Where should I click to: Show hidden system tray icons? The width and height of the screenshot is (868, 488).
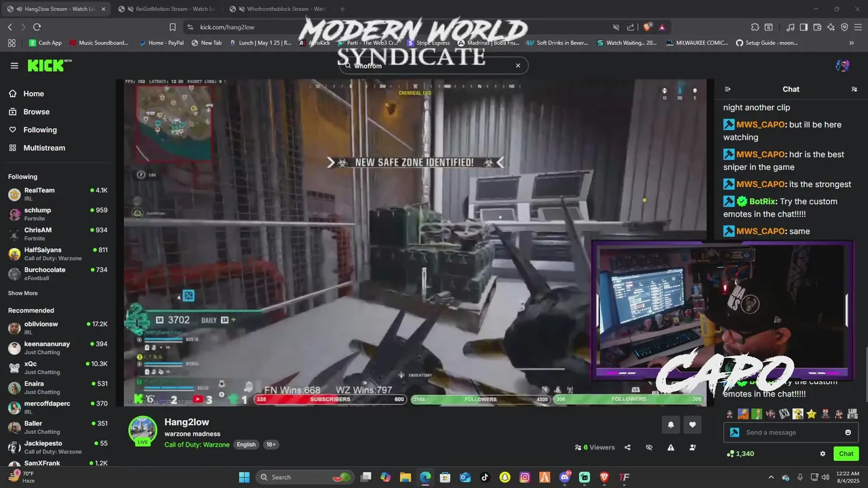click(770, 477)
